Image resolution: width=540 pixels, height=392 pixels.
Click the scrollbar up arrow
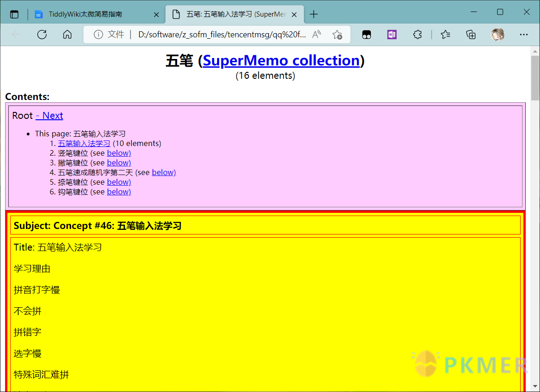(x=535, y=51)
